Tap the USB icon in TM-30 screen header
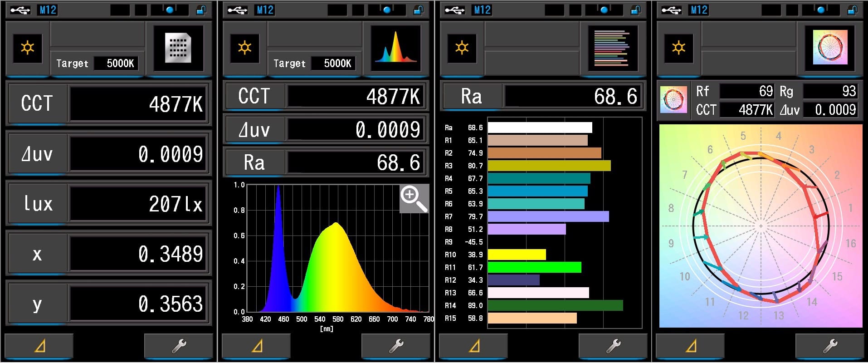 pos(672,10)
